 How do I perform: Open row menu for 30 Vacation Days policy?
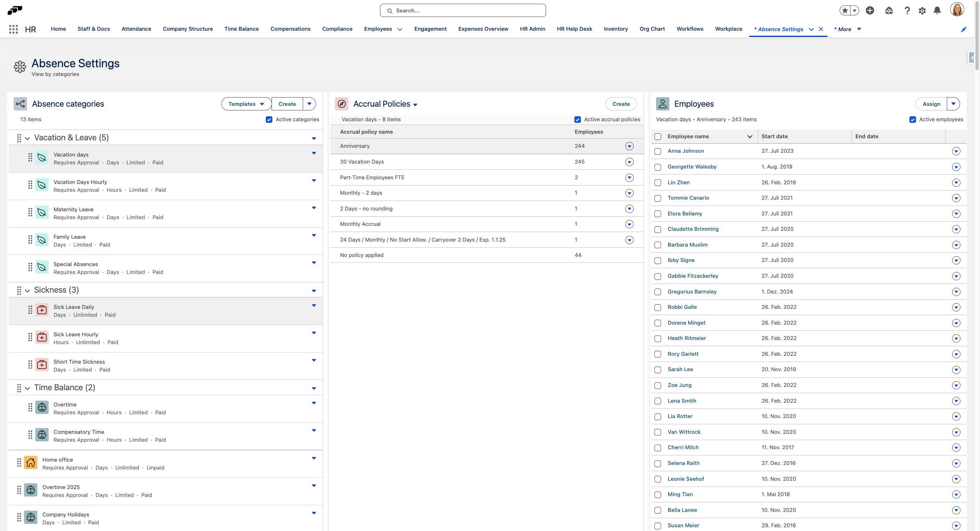629,162
